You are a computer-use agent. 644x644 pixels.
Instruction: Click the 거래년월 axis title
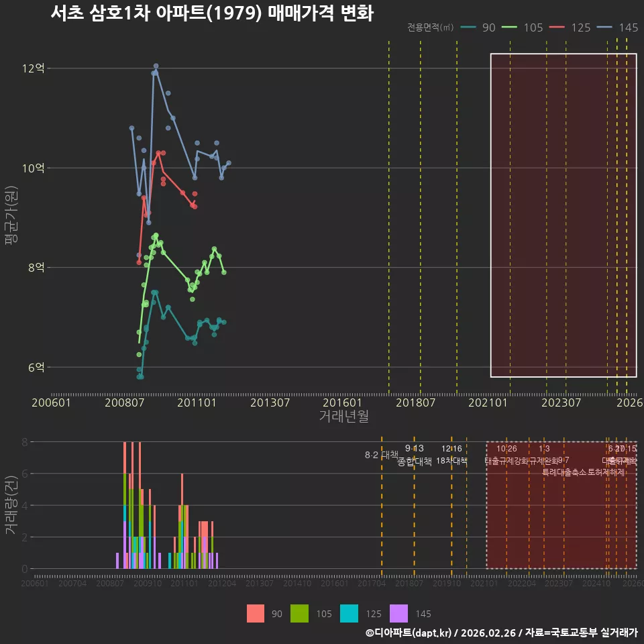click(343, 416)
